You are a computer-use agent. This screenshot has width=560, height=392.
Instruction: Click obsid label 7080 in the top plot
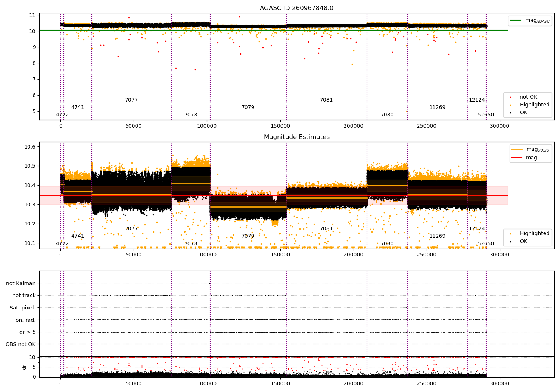(x=387, y=115)
